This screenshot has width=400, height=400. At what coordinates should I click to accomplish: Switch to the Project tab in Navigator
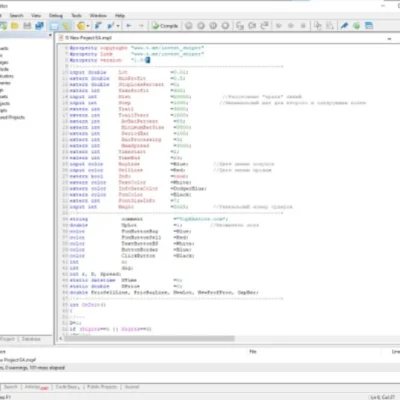(x=7, y=339)
